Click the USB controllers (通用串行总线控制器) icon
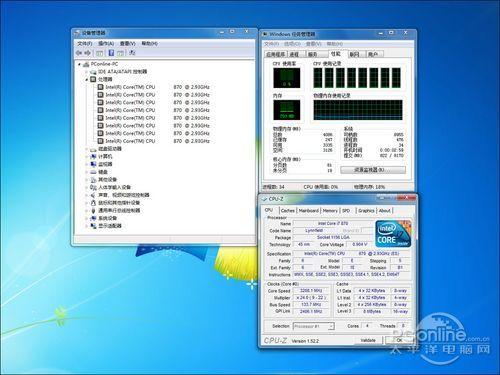 pos(93,210)
